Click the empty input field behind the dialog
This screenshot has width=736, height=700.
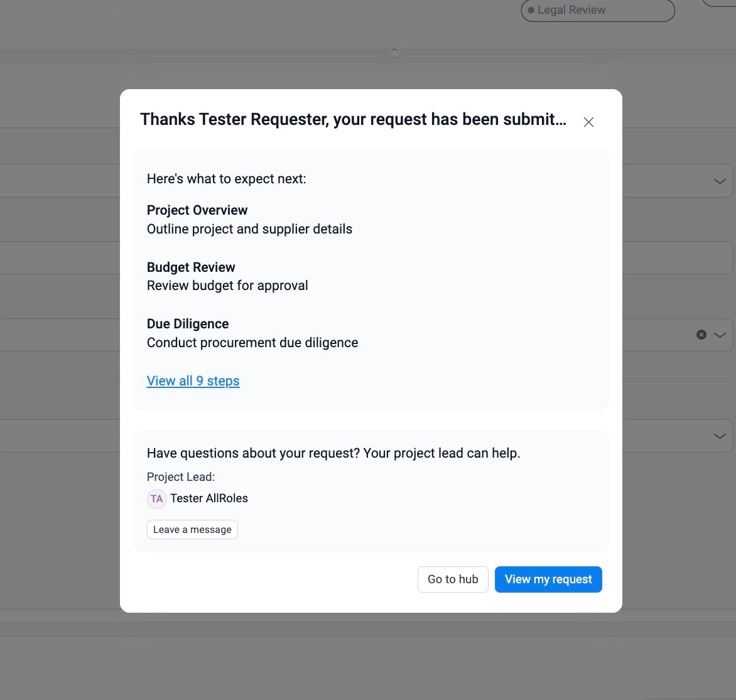click(x=678, y=258)
